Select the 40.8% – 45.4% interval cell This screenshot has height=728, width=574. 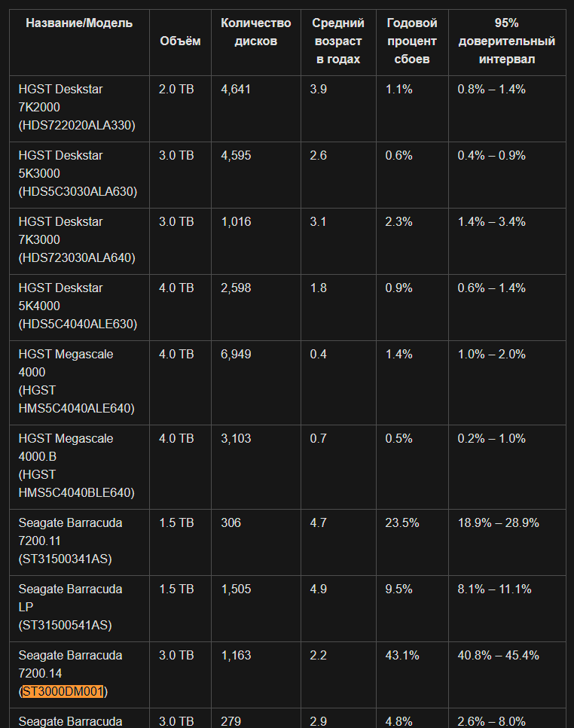pos(498,655)
